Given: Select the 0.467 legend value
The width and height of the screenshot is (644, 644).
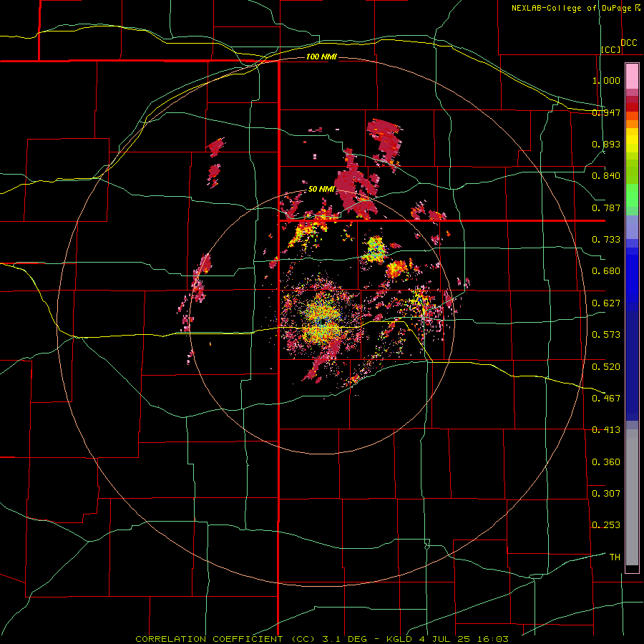Looking at the screenshot, I should (x=606, y=399).
